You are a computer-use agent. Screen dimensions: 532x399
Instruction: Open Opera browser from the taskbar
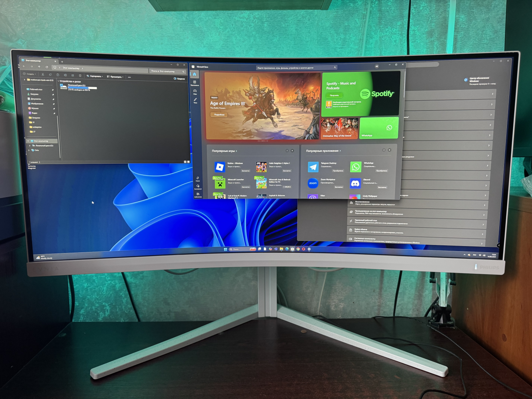pyautogui.click(x=303, y=249)
